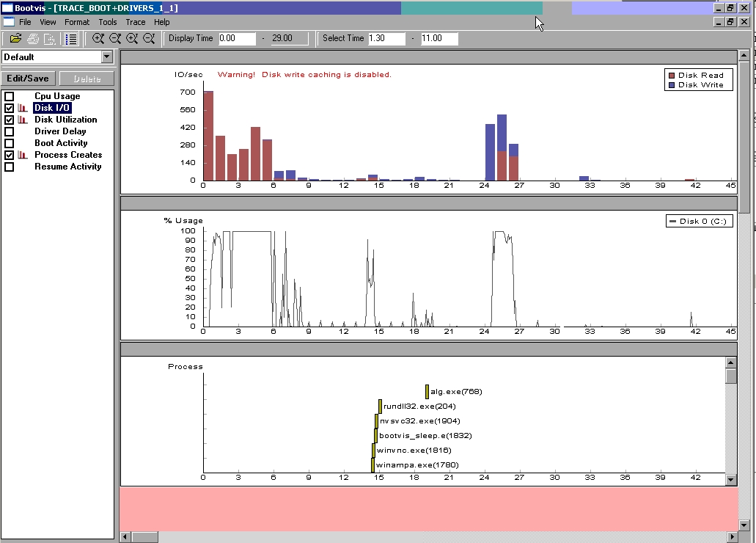Uncheck the Disk Utilization checkbox
Image resolution: width=756 pixels, height=543 pixels.
(10, 120)
